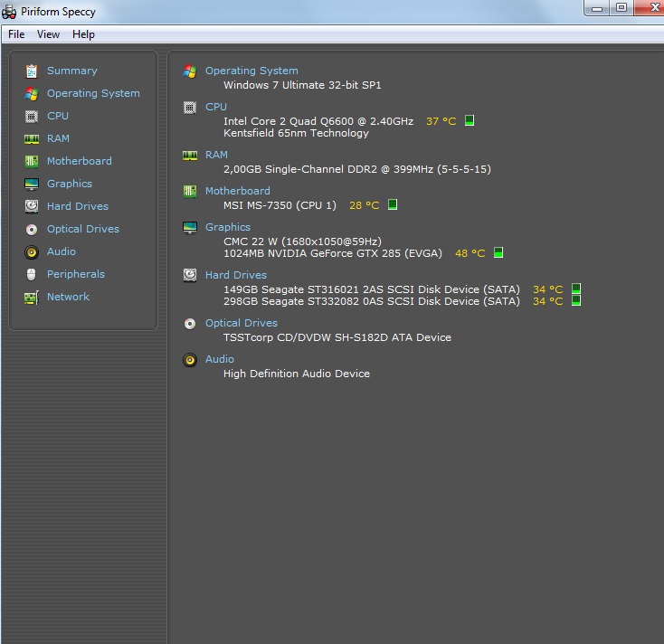Click TSSTcorp CD/DVDW SH-S182D line
This screenshot has width=664, height=644.
click(x=337, y=337)
